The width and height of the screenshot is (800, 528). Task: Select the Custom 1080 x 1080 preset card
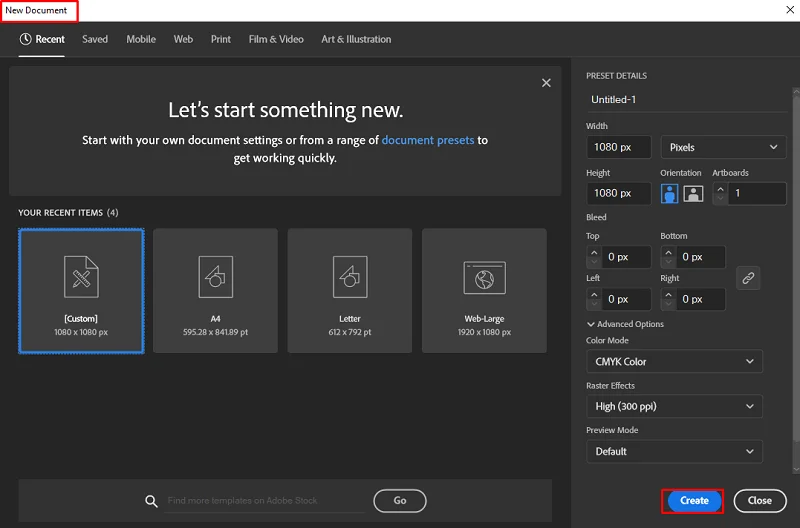coord(81,291)
